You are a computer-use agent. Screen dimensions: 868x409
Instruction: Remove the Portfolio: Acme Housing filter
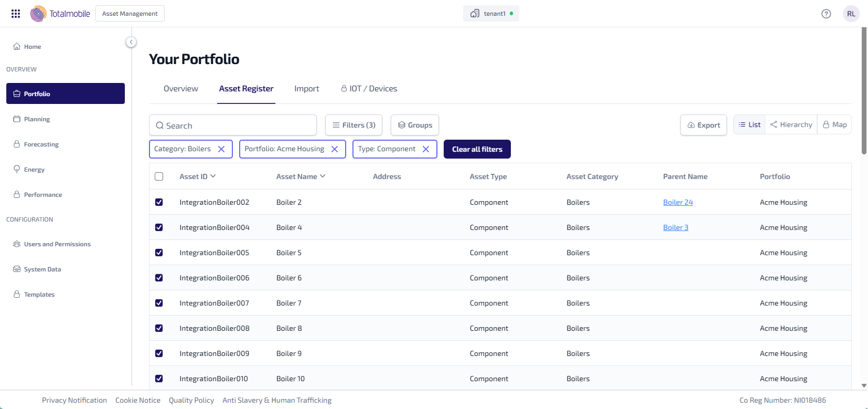tap(335, 149)
